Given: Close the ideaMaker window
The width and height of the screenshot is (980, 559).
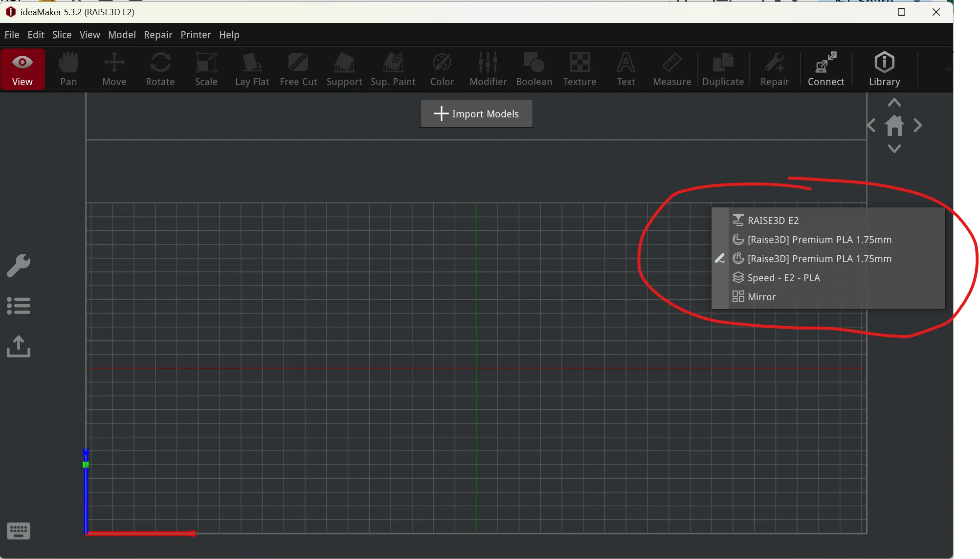Looking at the screenshot, I should [936, 12].
